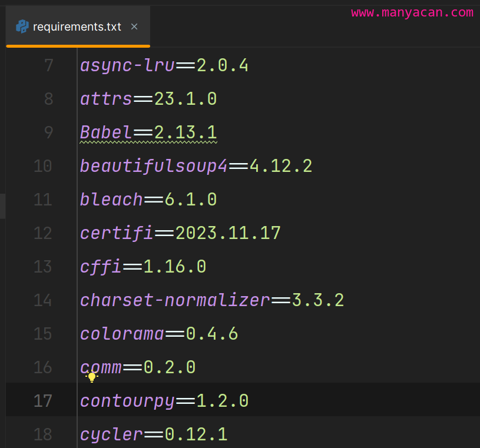Image resolution: width=480 pixels, height=448 pixels.
Task: Click the bleach package name
Action: [x=111, y=199]
